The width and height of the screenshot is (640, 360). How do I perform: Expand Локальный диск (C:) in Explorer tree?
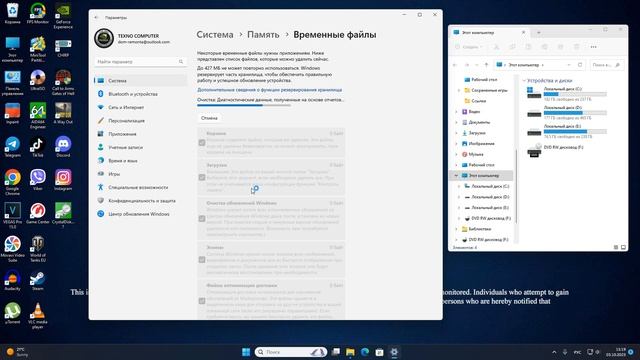coord(459,186)
